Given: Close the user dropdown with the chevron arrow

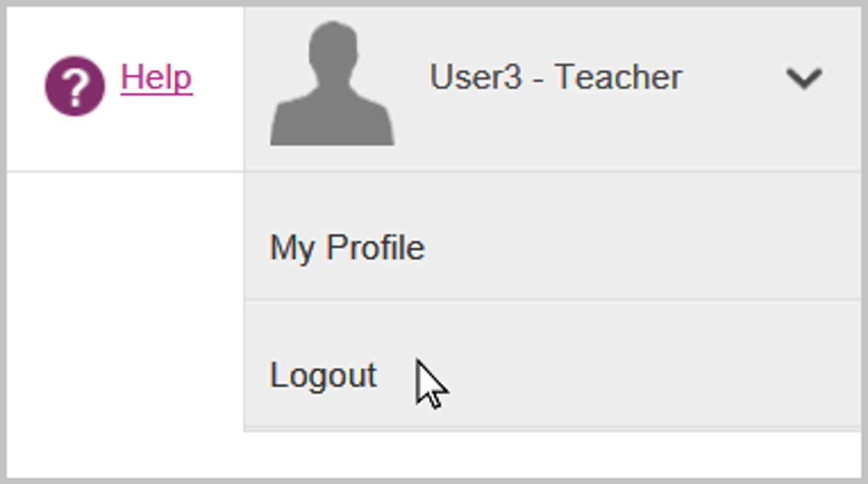Looking at the screenshot, I should [804, 78].
